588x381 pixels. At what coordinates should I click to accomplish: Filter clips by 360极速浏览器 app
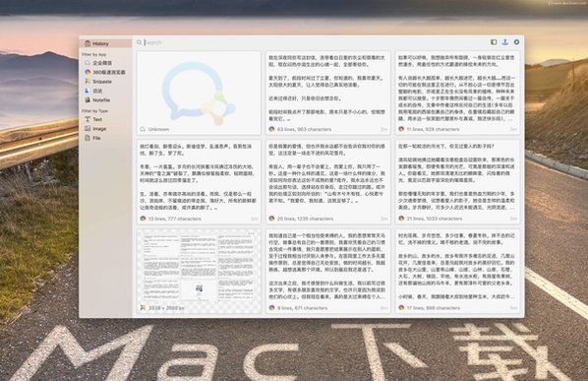[105, 72]
